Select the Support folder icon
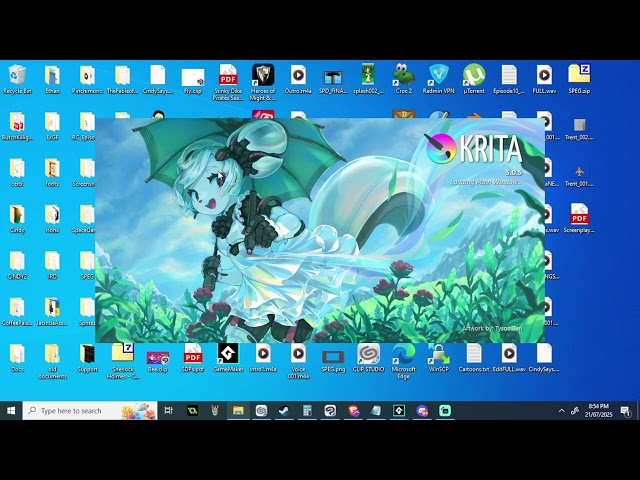This screenshot has width=640, height=480. coord(87,358)
